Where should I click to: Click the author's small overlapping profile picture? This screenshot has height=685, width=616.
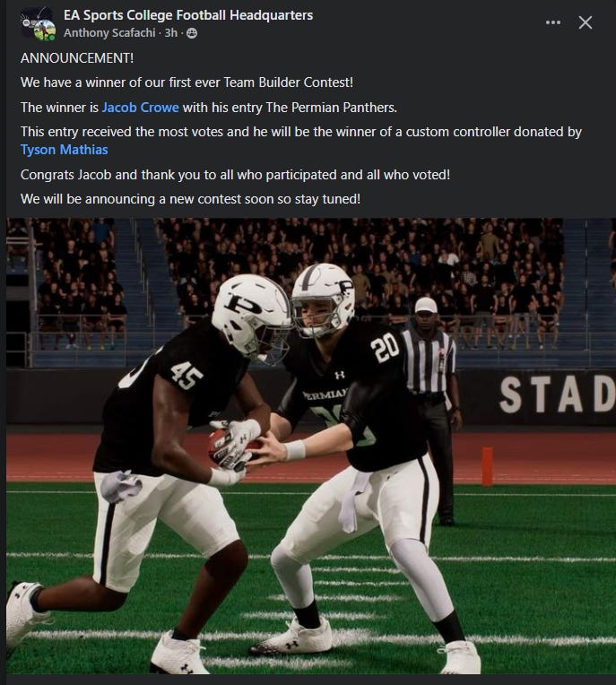(x=45, y=31)
